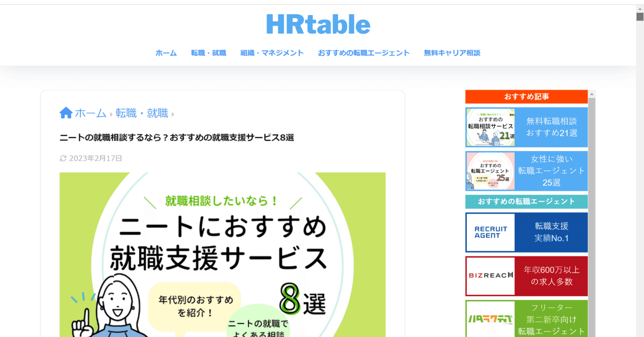The image size is (644, 337).
Task: Click the 年収600万以上の求人多数 banner
Action: point(552,276)
